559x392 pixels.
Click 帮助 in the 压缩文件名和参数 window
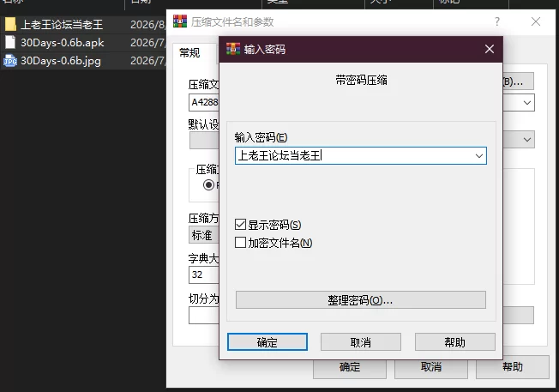(x=513, y=367)
